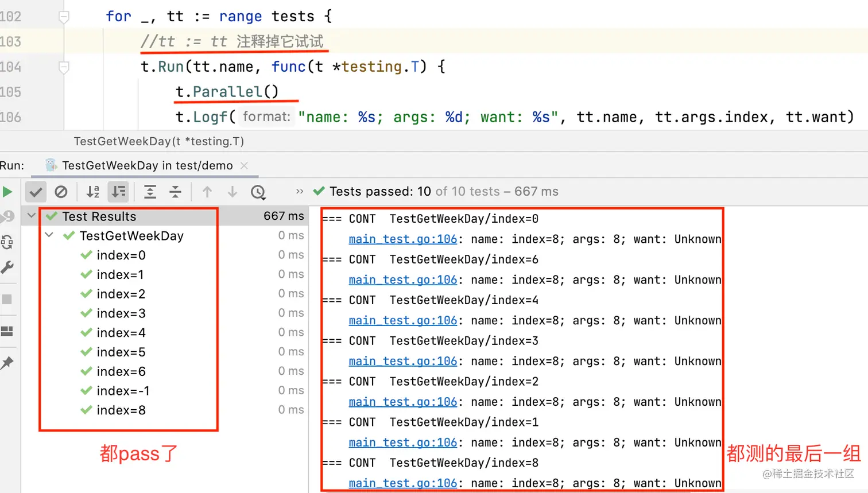Click the Expand All icon

click(150, 192)
